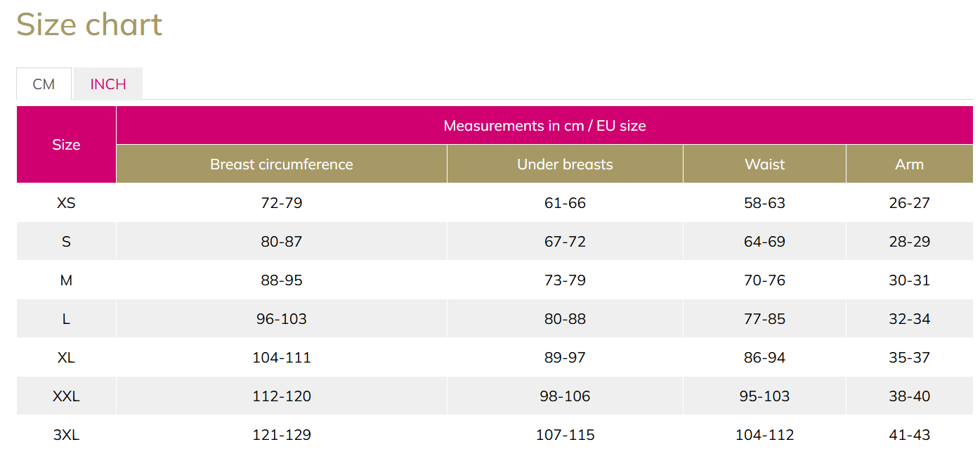Click the Size chart heading

click(89, 25)
